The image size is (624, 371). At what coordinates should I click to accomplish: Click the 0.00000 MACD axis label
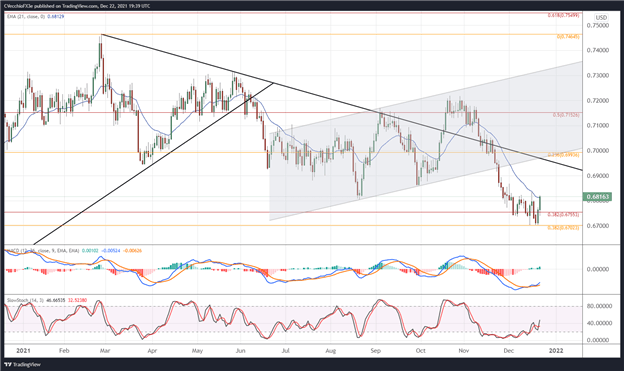[598, 269]
